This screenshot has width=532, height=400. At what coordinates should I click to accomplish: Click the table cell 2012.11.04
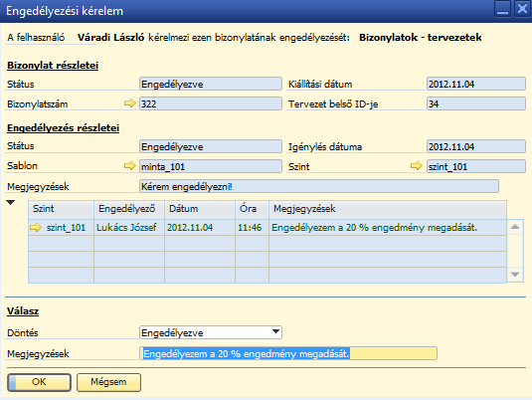tap(200, 227)
